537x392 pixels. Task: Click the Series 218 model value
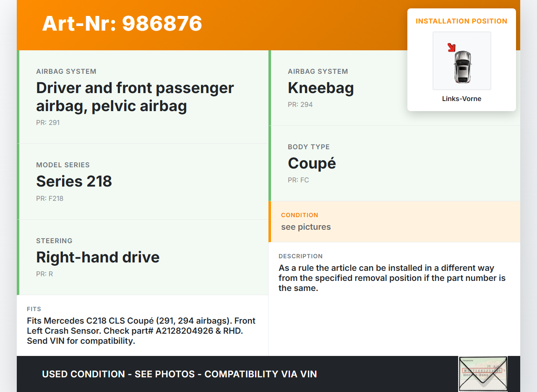pos(74,181)
